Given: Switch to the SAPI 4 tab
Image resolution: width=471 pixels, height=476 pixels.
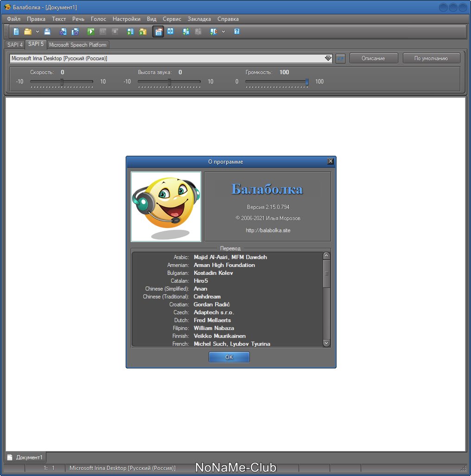Looking at the screenshot, I should coord(15,44).
